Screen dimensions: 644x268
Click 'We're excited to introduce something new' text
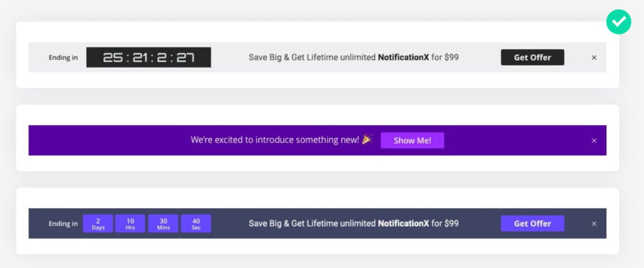point(275,140)
